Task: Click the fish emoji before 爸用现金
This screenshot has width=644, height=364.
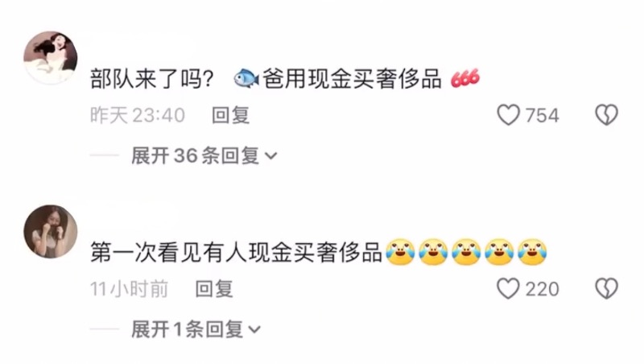Action: (246, 78)
